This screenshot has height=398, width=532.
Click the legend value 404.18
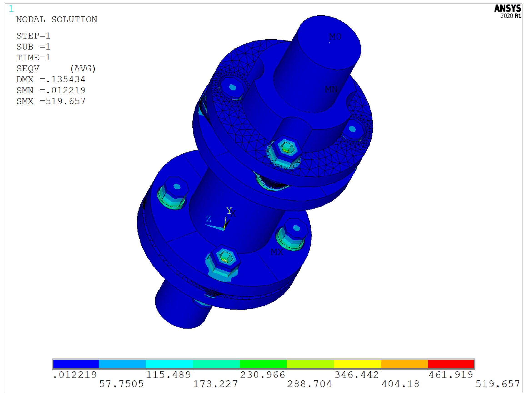(x=400, y=384)
